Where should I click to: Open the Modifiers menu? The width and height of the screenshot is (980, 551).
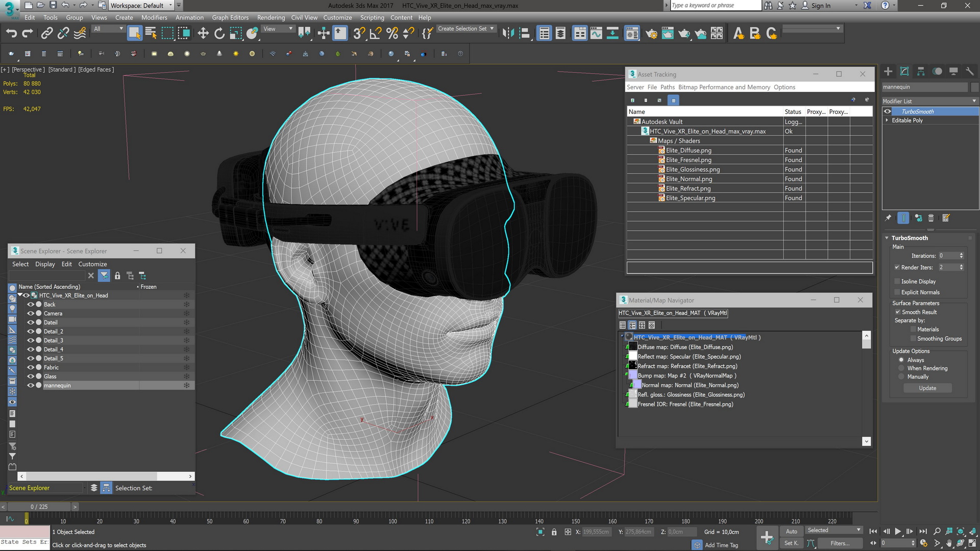154,17
